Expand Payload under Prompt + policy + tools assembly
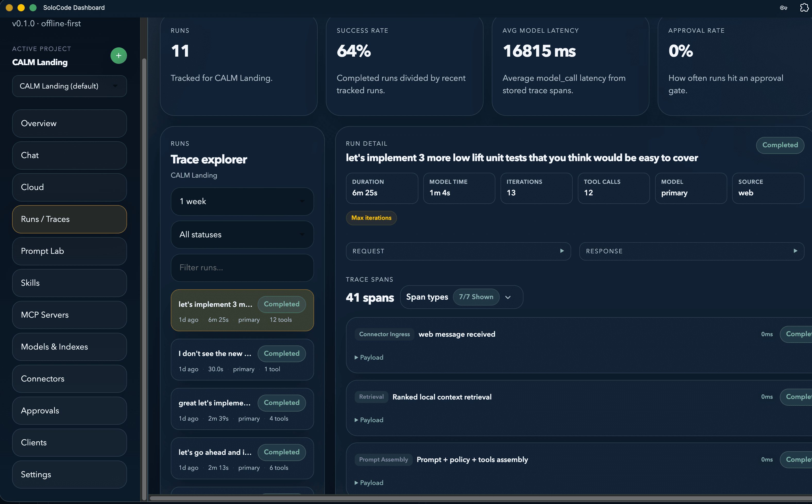The image size is (812, 504). coord(369,483)
